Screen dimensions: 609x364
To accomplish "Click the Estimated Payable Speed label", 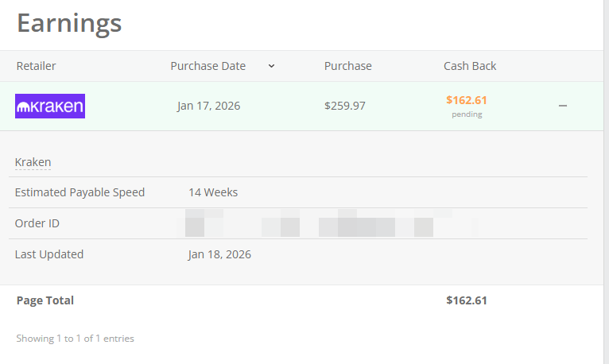I will click(x=80, y=192).
